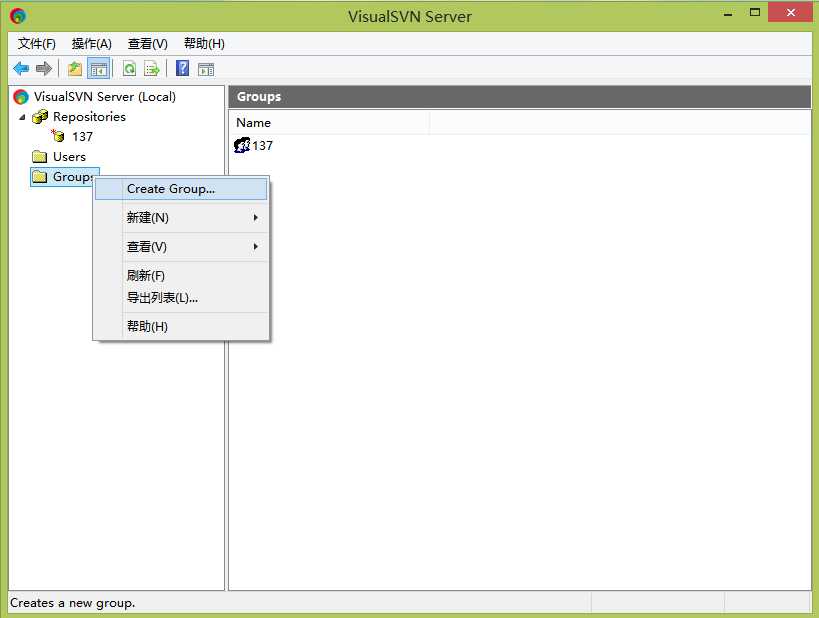Viewport: 819px width, 618px height.
Task: Minimize the VisualSVN Server window
Action: [728, 14]
